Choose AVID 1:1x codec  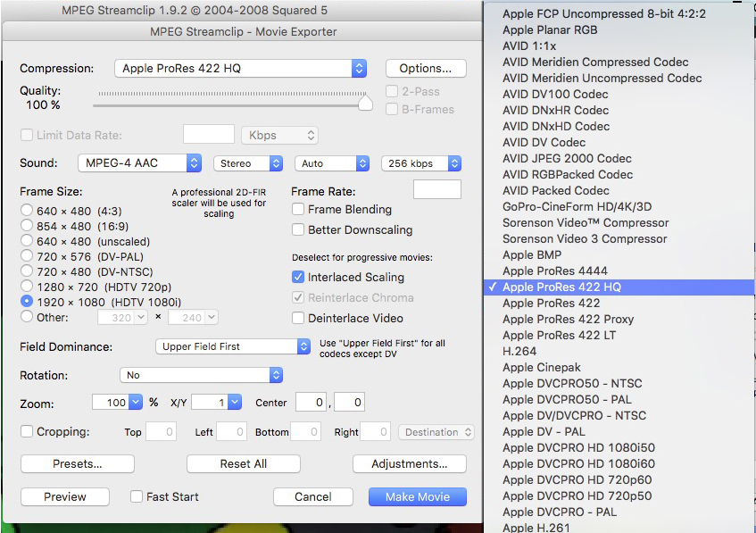pyautogui.click(x=619, y=46)
